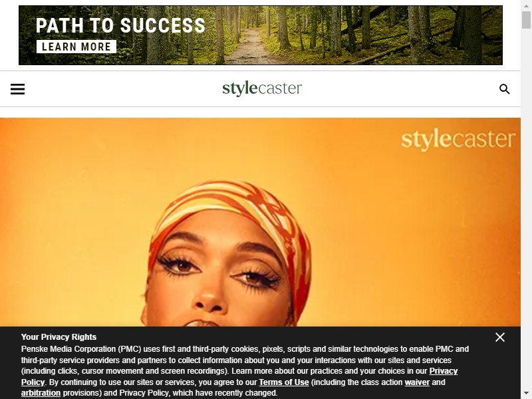Click the forest path in the ad
Image resolution: width=532 pixels, height=399 pixels.
click(x=251, y=46)
